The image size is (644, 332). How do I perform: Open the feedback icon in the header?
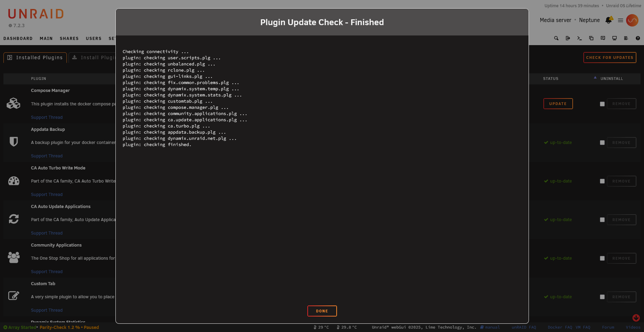(603, 38)
